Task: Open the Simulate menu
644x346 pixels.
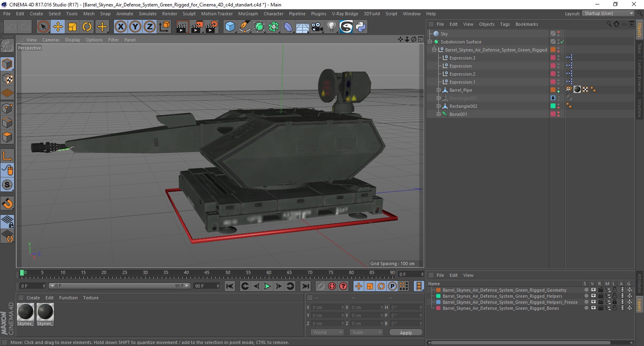Action: coord(147,14)
